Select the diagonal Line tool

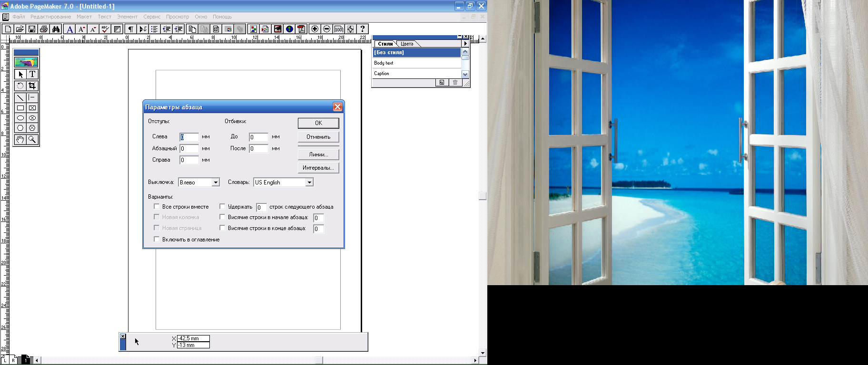(20, 97)
